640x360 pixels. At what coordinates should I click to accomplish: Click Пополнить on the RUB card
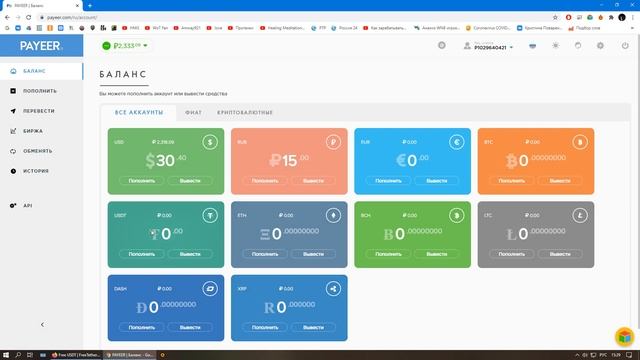click(x=265, y=180)
